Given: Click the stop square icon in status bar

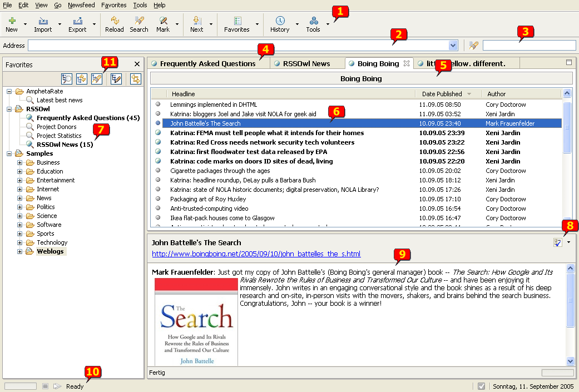Looking at the screenshot, I should [46, 386].
